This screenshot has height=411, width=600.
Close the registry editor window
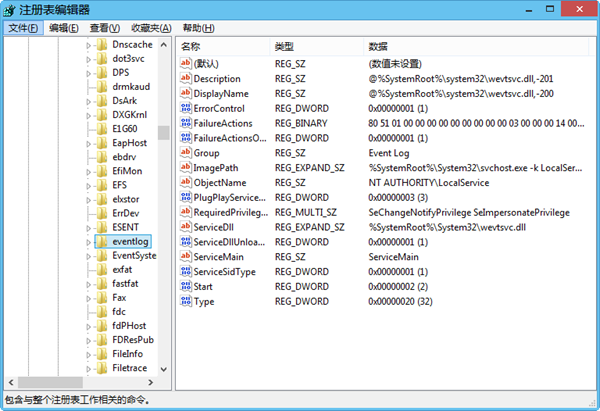click(x=579, y=9)
